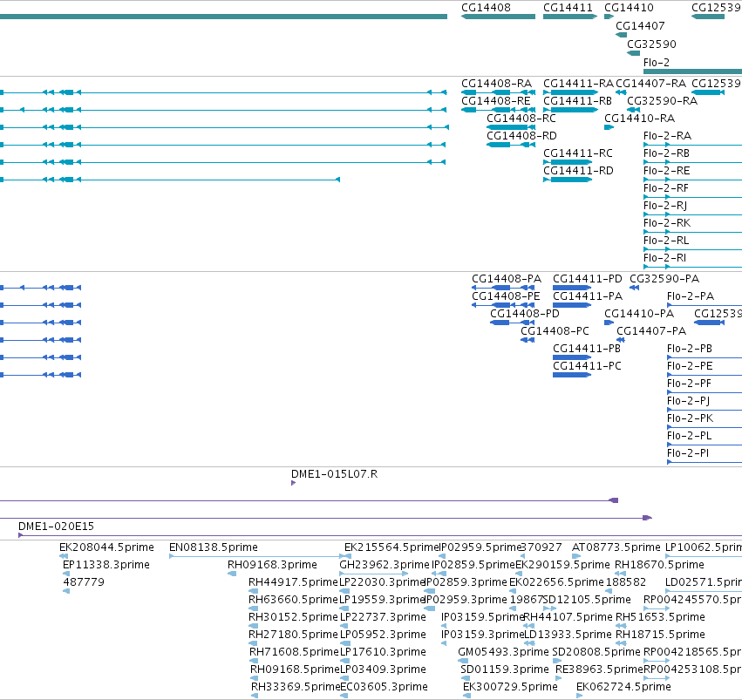Image resolution: width=742 pixels, height=700 pixels.
Task: Open protein label CG14407-PA
Action: tap(651, 331)
